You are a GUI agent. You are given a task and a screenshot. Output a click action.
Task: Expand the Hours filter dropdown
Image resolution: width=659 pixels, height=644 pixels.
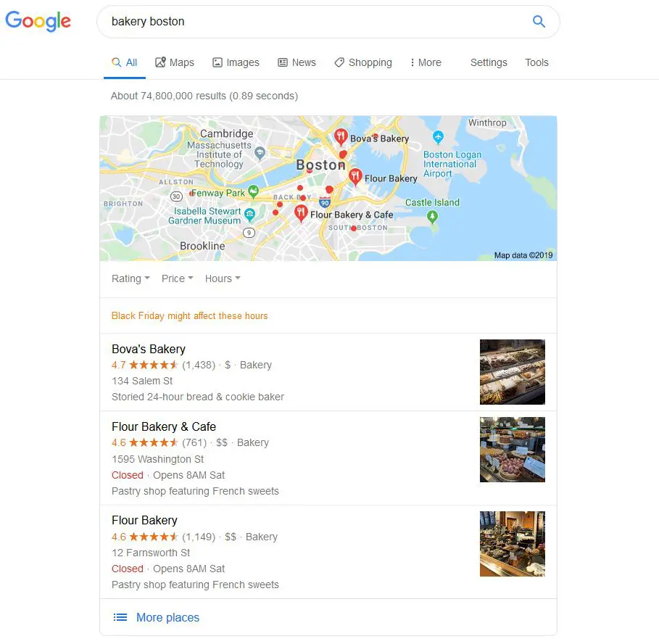(223, 278)
